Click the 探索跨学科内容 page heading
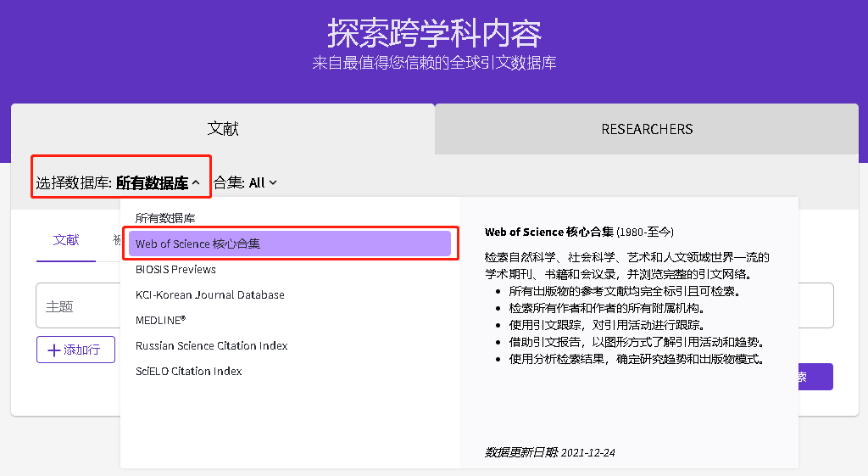Viewport: 868px width, 476px height. point(434,33)
